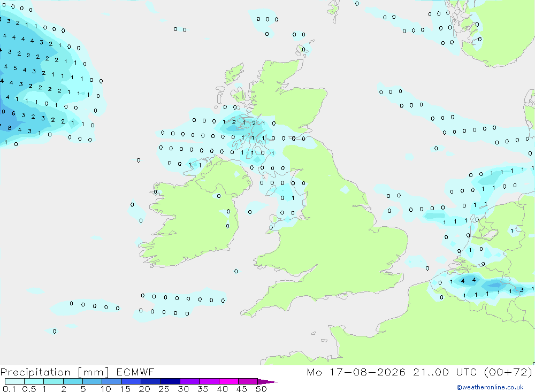The image size is (535, 392).
Task: Click the 'Precipitation [mm]' title text
Action: click(55, 372)
